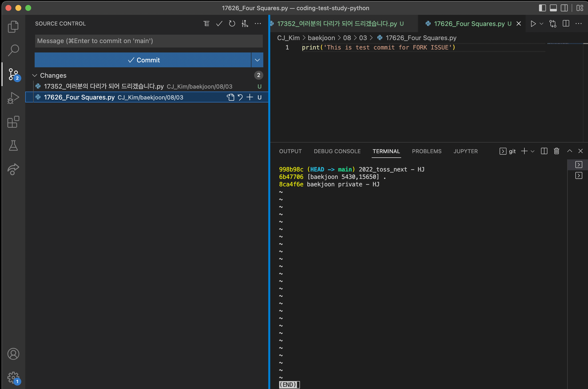This screenshot has height=389, width=588.
Task: Toggle bottom panel layout icon
Action: pos(553,8)
